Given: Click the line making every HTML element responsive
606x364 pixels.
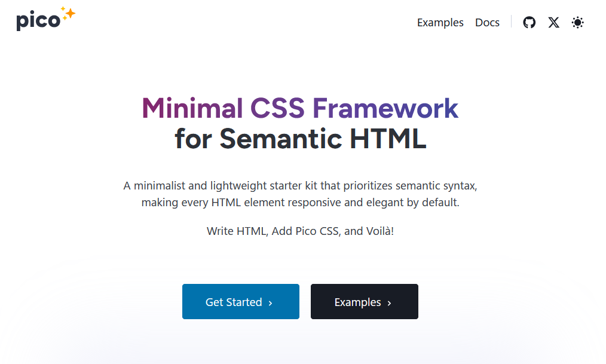Looking at the screenshot, I should coord(300,203).
